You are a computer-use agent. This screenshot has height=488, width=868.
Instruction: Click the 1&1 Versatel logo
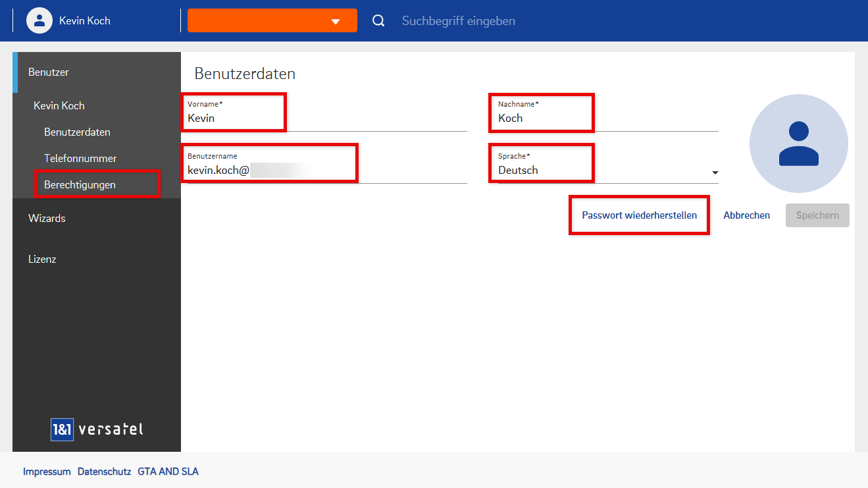97,429
